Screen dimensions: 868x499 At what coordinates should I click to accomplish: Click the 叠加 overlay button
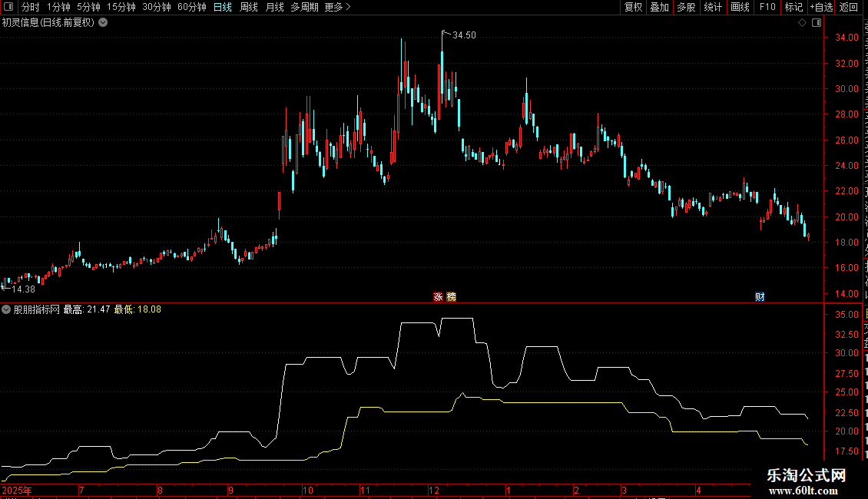(659, 7)
